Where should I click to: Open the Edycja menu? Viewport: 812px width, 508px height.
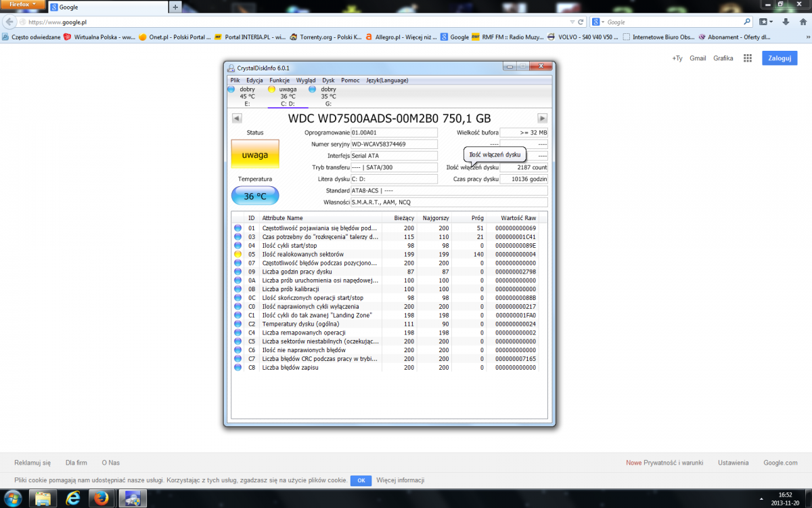click(254, 80)
